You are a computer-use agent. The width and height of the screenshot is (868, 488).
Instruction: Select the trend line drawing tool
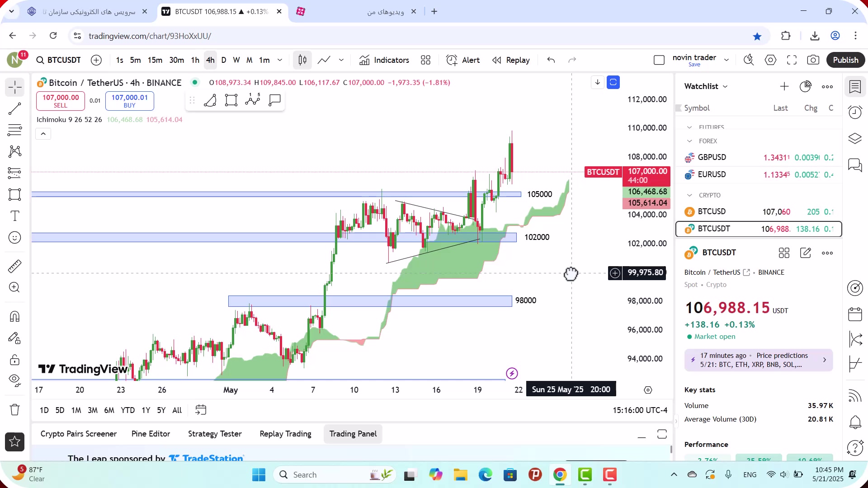(x=15, y=109)
